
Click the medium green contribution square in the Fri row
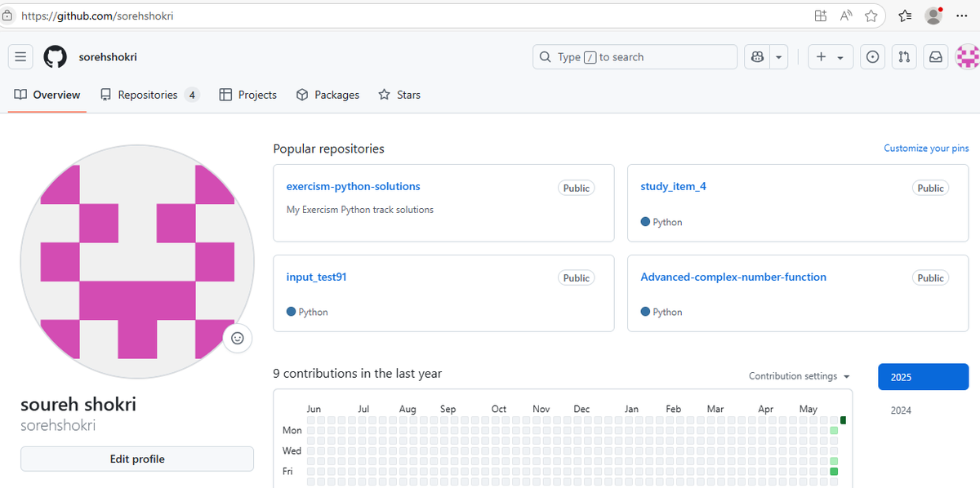tap(834, 471)
